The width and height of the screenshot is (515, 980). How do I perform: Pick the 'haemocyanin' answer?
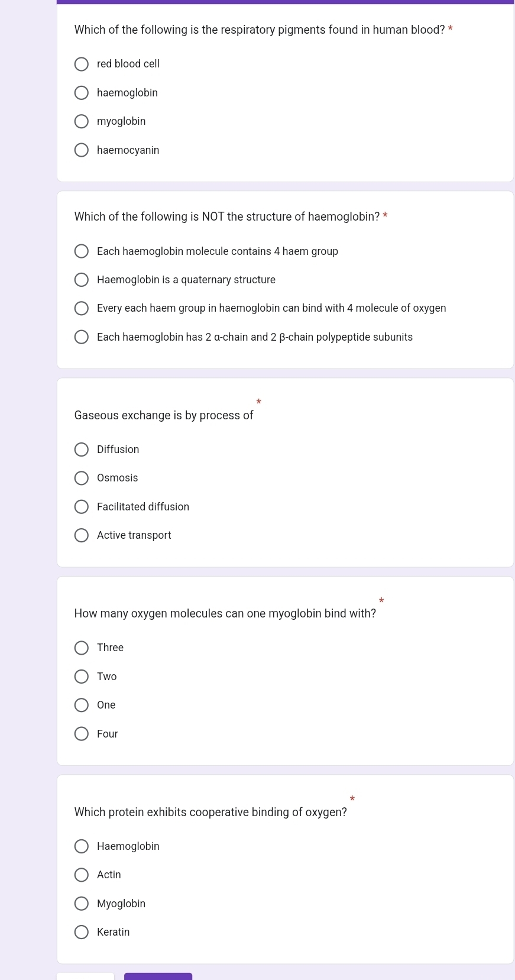pos(82,150)
